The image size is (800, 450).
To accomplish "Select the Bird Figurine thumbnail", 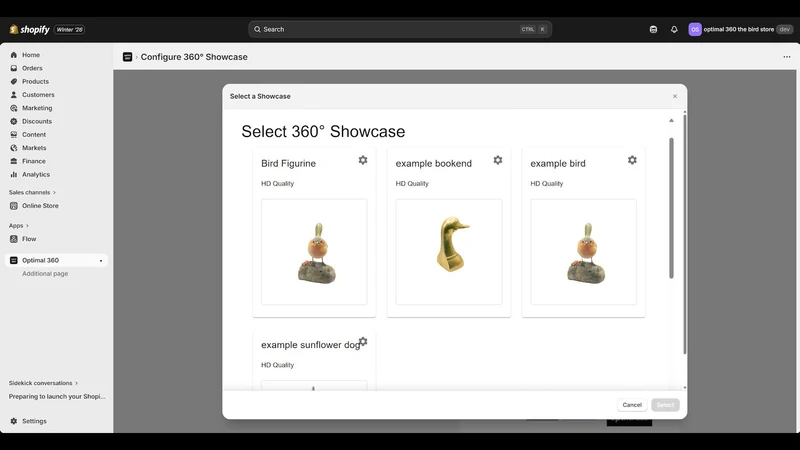I will [x=314, y=252].
